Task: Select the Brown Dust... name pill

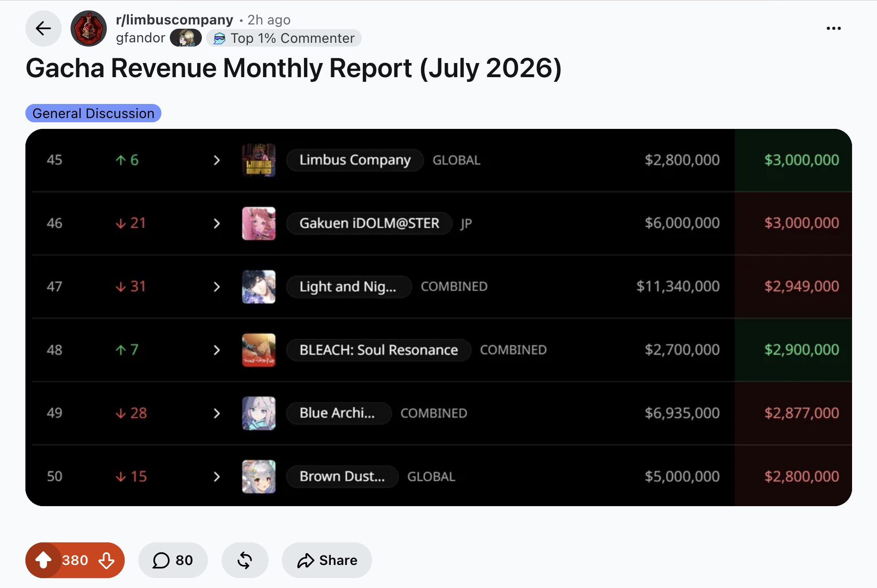Action: click(342, 477)
